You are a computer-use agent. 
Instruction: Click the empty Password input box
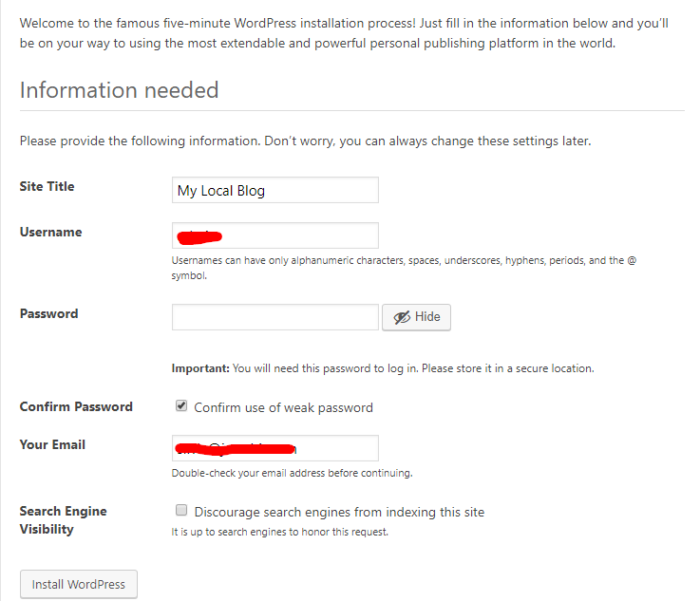(x=275, y=317)
